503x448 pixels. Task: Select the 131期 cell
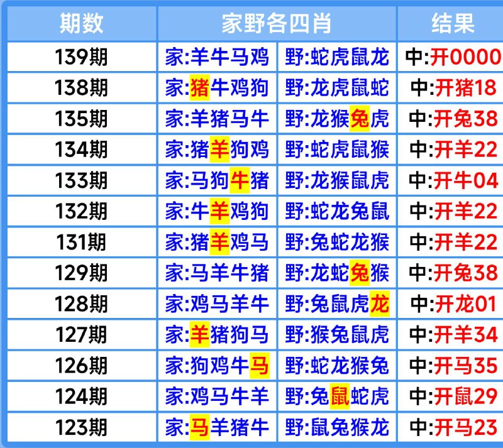pyautogui.click(x=82, y=242)
